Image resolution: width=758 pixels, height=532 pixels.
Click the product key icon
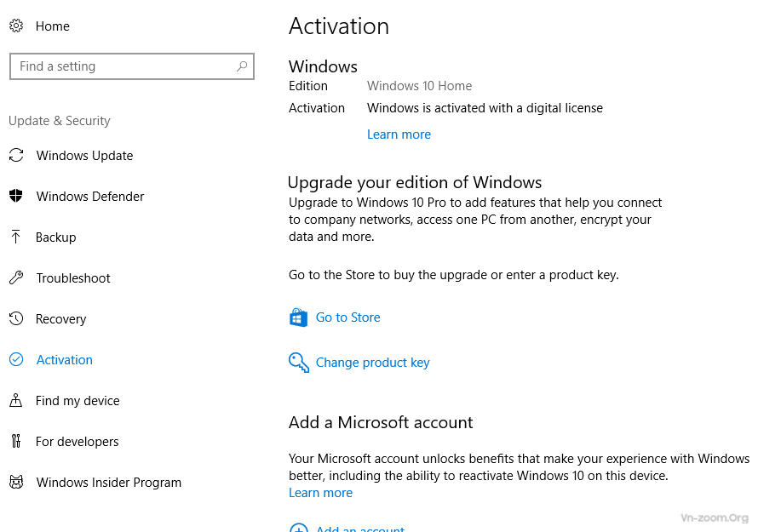[298, 363]
